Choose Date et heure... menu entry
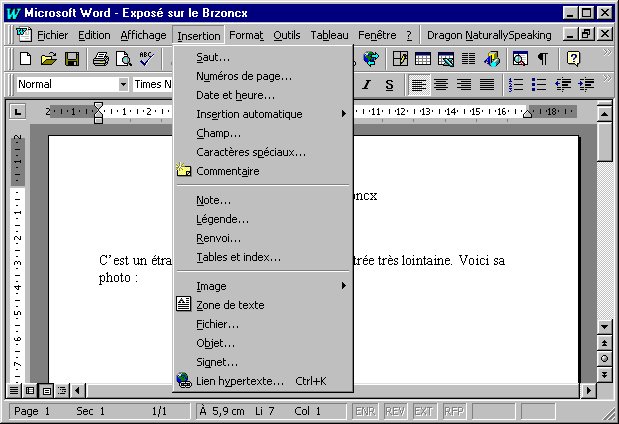This screenshot has height=424, width=619. 263,95
